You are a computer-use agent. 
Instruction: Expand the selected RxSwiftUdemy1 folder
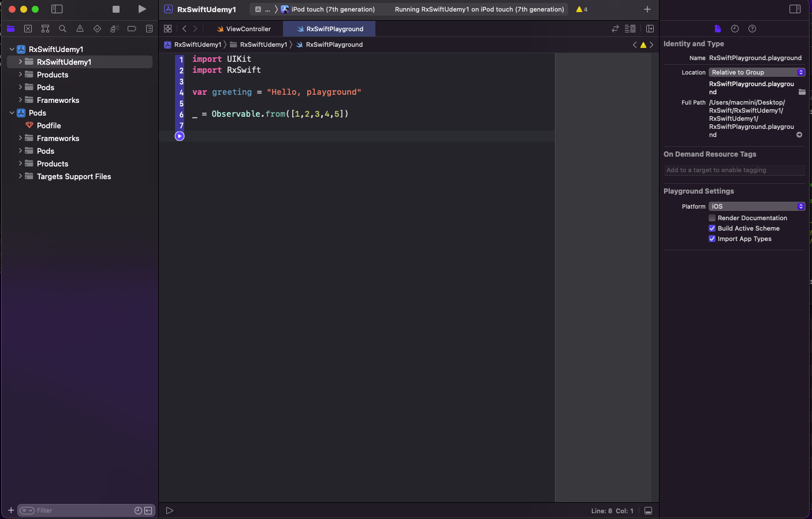pos(20,62)
